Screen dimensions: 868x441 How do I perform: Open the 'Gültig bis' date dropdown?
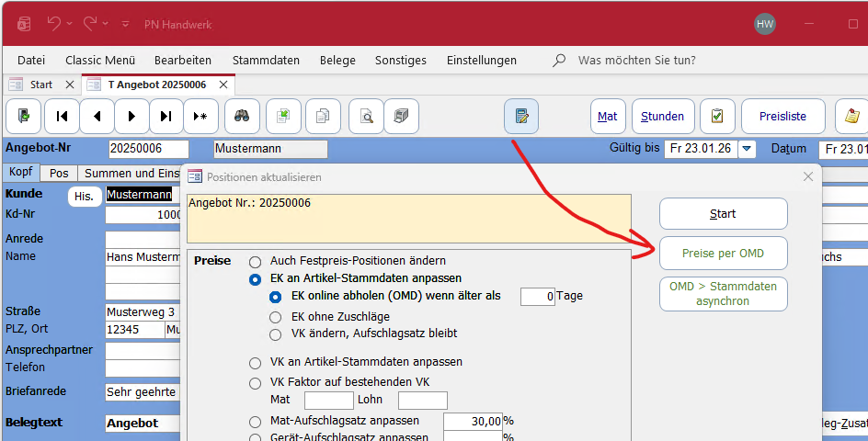click(x=747, y=149)
